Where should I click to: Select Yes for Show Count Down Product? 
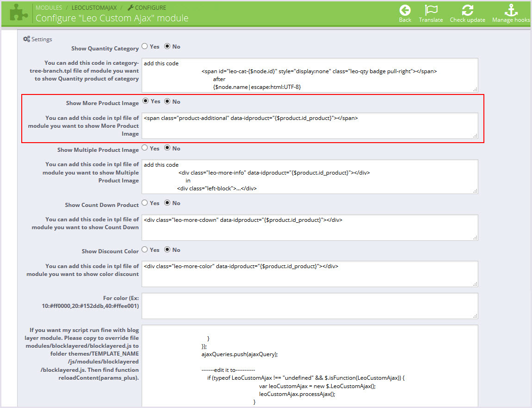pyautogui.click(x=145, y=203)
